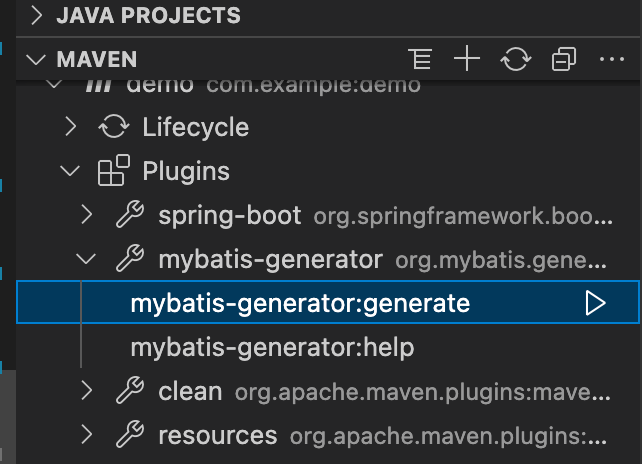This screenshot has width=642, height=464.
Task: Click the Maven flat view toggle icon
Action: click(420, 59)
